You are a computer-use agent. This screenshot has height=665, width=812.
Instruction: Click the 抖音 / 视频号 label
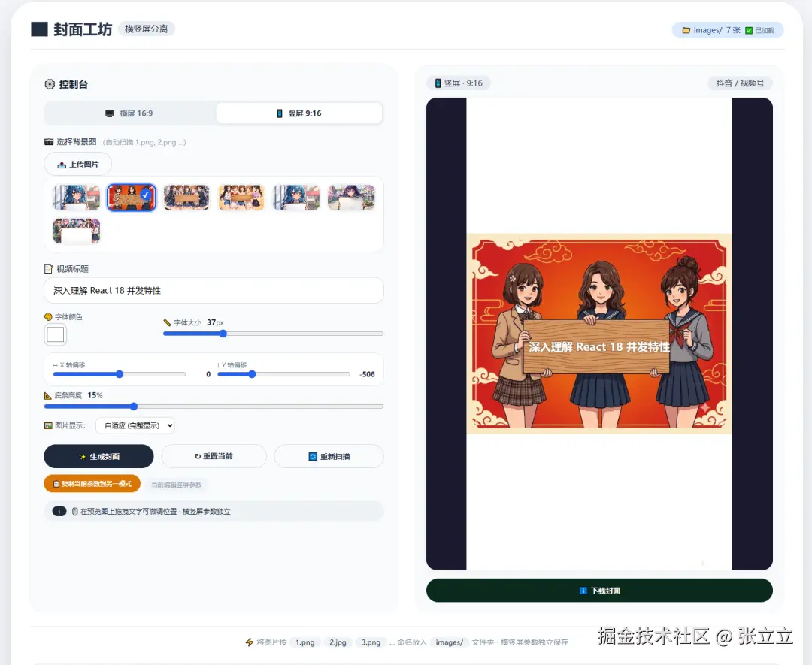click(740, 83)
